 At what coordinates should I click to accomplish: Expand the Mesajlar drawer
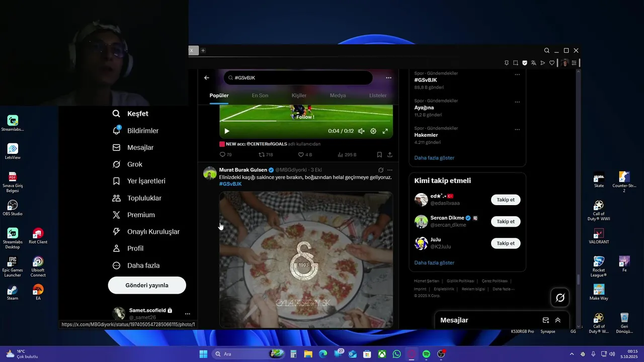pos(558,320)
